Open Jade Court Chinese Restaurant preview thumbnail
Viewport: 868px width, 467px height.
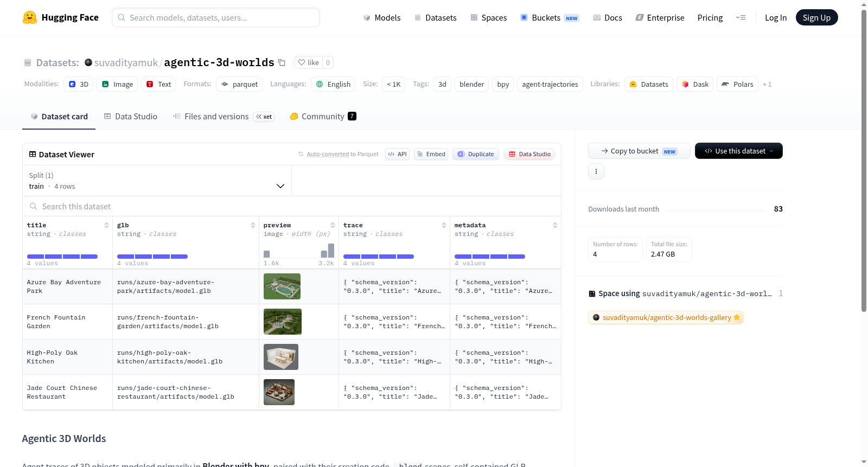[279, 392]
